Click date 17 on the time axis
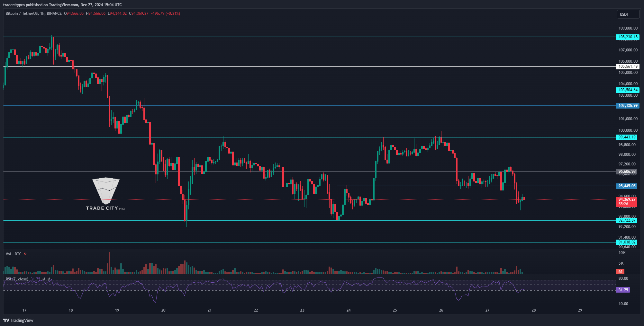The height and width of the screenshot is (326, 644). [x=24, y=310]
